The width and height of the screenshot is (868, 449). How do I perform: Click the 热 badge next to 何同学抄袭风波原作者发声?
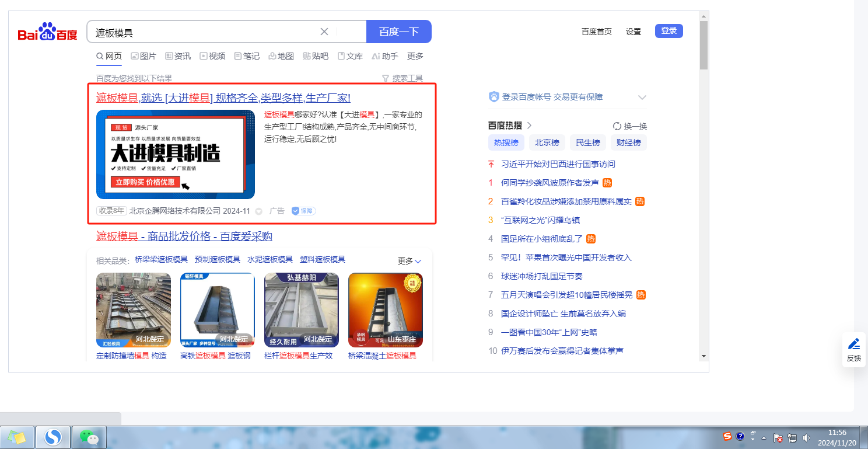(x=607, y=183)
